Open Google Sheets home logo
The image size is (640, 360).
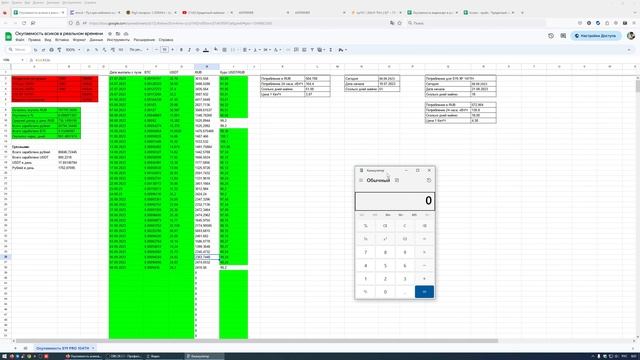click(x=8, y=36)
